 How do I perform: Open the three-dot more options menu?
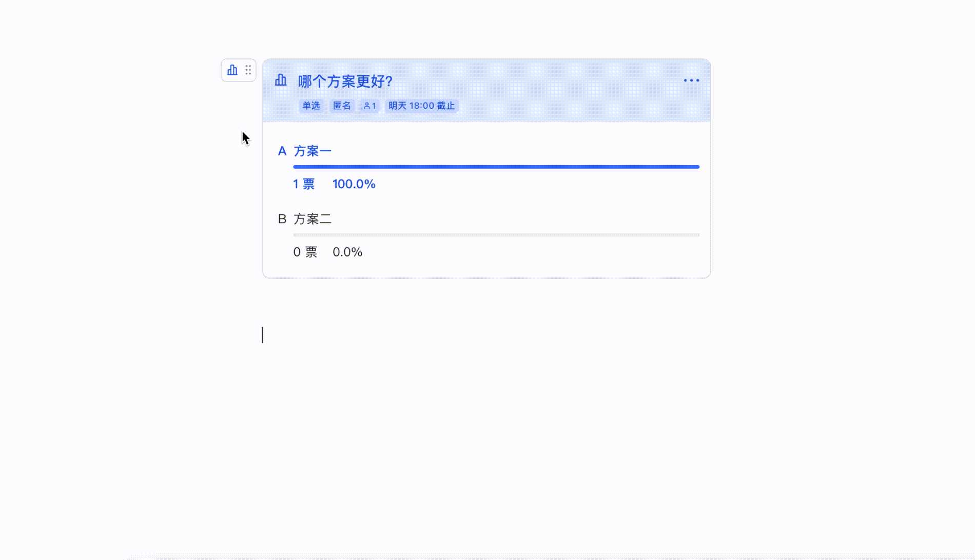(691, 81)
